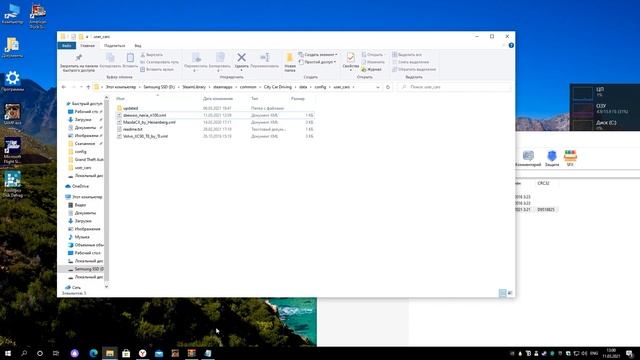Click Cut (Вырезать) in the ribbon
640x360 pixels.
tap(151, 55)
